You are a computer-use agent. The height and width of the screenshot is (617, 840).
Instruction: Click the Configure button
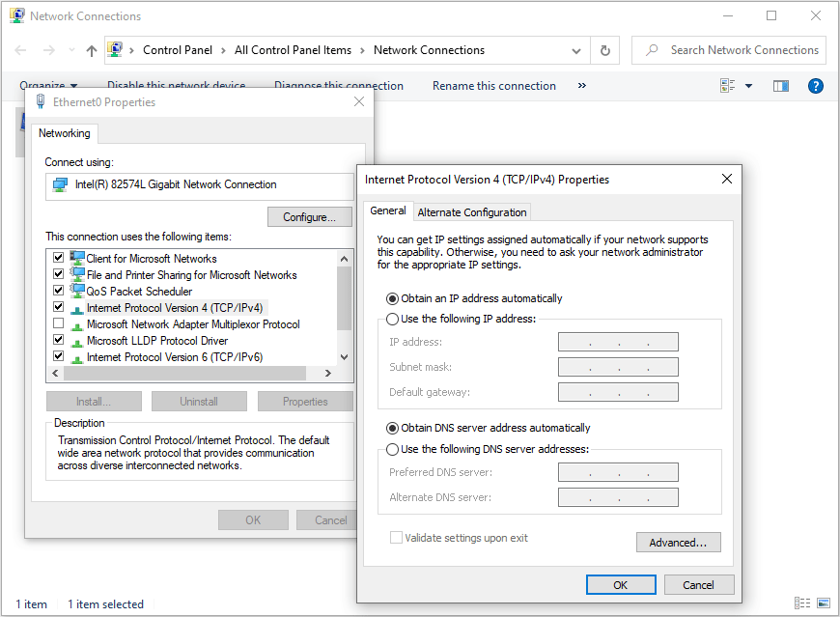tap(309, 217)
